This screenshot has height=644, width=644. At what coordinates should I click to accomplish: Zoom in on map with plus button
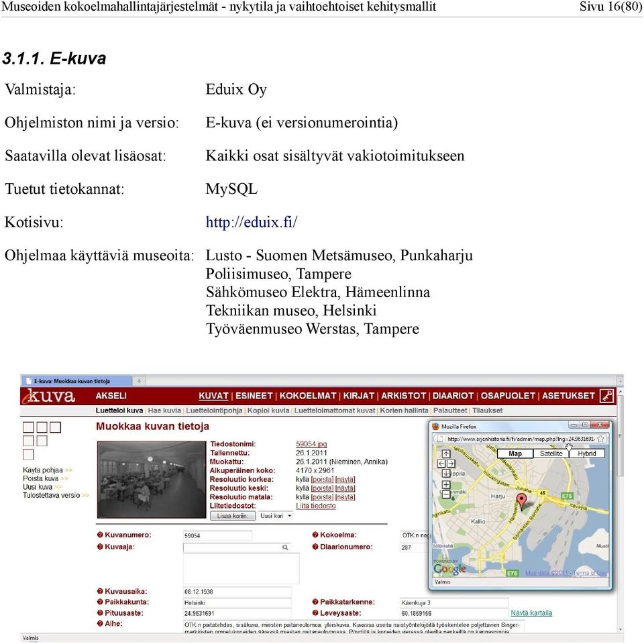(446, 484)
